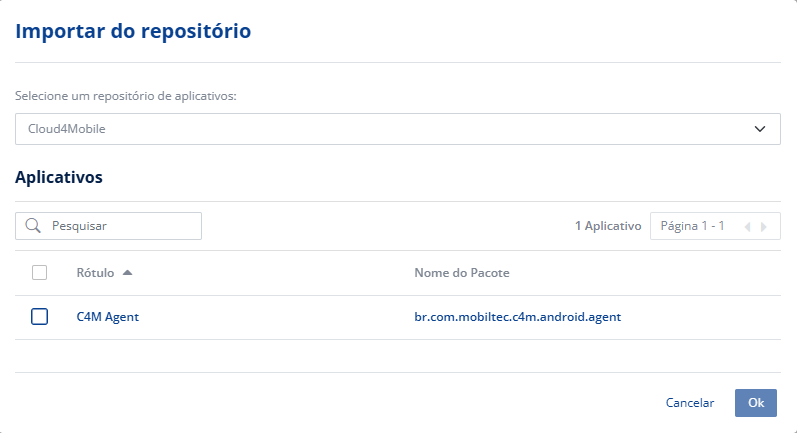Click the Aplicativos section heading
The width and height of the screenshot is (797, 433).
point(59,177)
